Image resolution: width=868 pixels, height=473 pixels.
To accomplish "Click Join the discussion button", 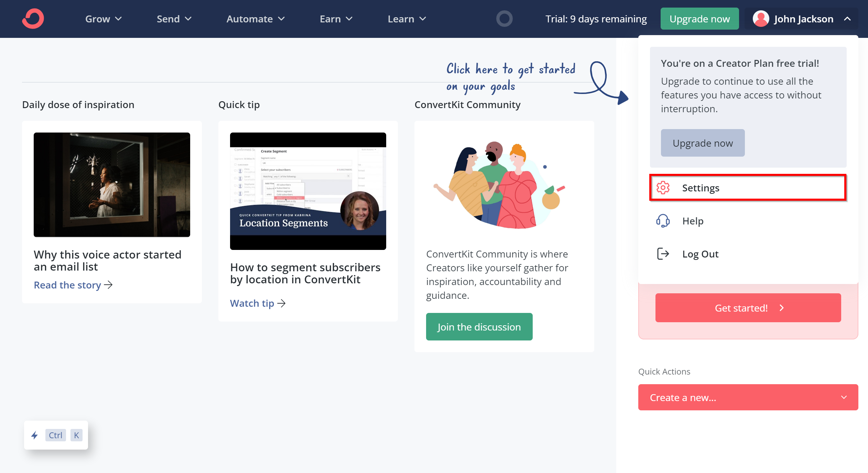I will click(479, 327).
